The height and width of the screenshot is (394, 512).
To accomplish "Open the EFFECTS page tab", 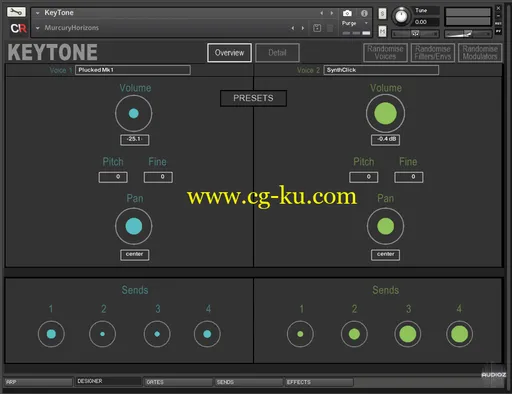I will 319,382.
